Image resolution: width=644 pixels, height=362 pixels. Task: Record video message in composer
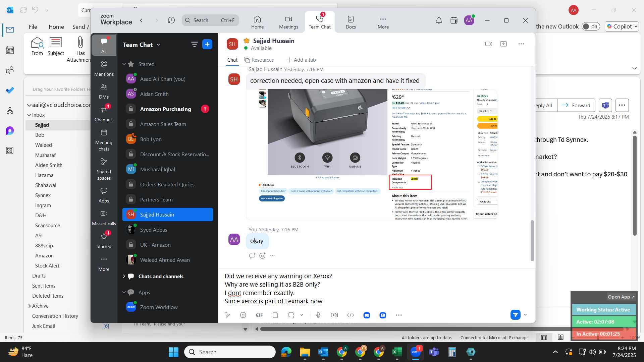tap(334, 315)
